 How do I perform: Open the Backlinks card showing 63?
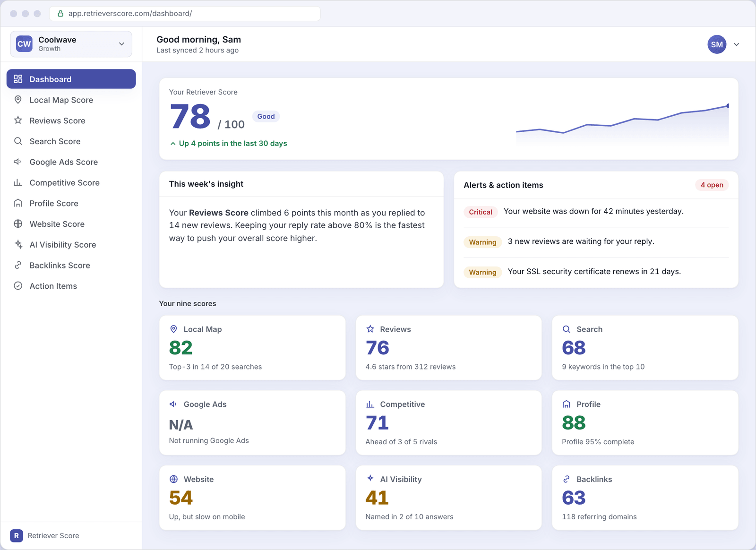pyautogui.click(x=645, y=498)
